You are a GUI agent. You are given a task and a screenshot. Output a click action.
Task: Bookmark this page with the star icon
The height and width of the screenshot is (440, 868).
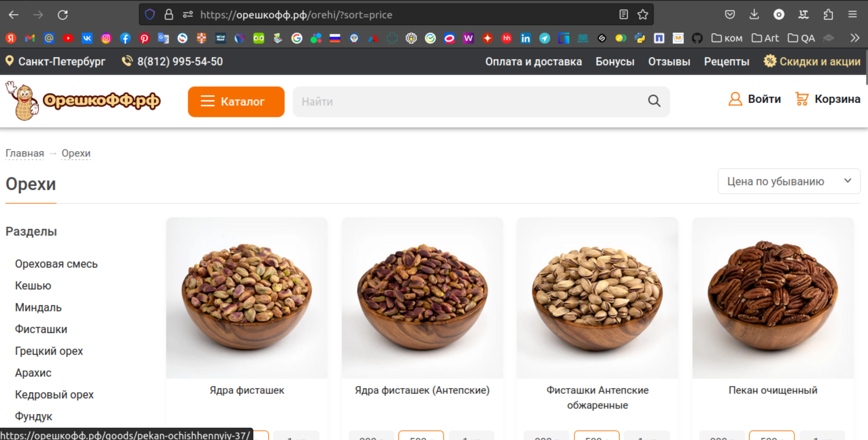tap(642, 15)
